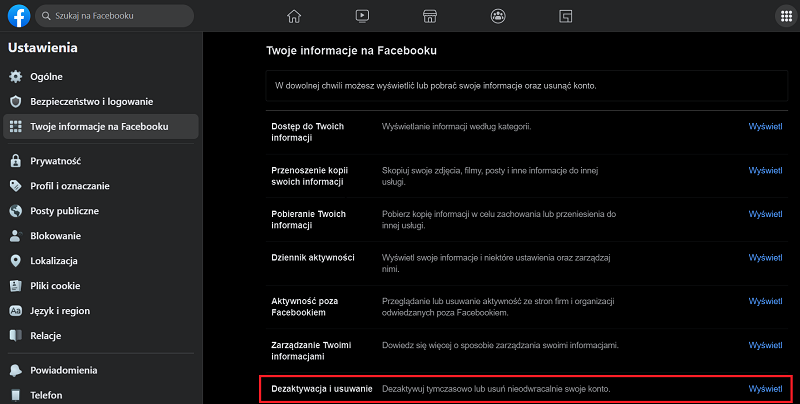Screen dimensions: 800x404
Task: Click the map pin icon for Lokalizacja
Action: coord(16,261)
